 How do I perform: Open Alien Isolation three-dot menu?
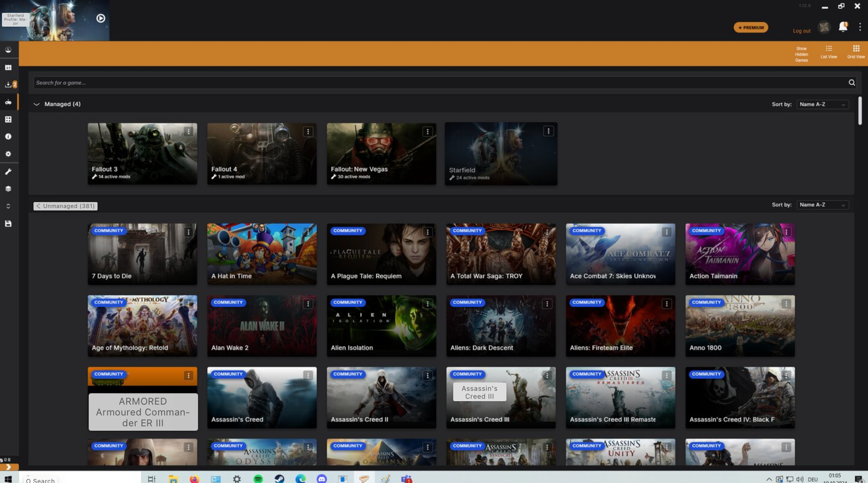pyautogui.click(x=427, y=304)
